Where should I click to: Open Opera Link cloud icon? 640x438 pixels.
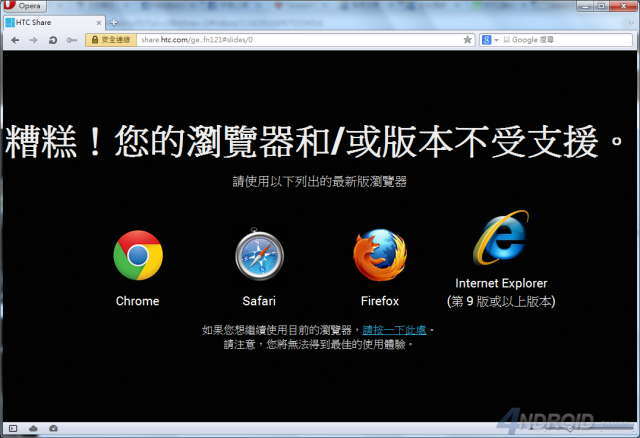[x=33, y=428]
